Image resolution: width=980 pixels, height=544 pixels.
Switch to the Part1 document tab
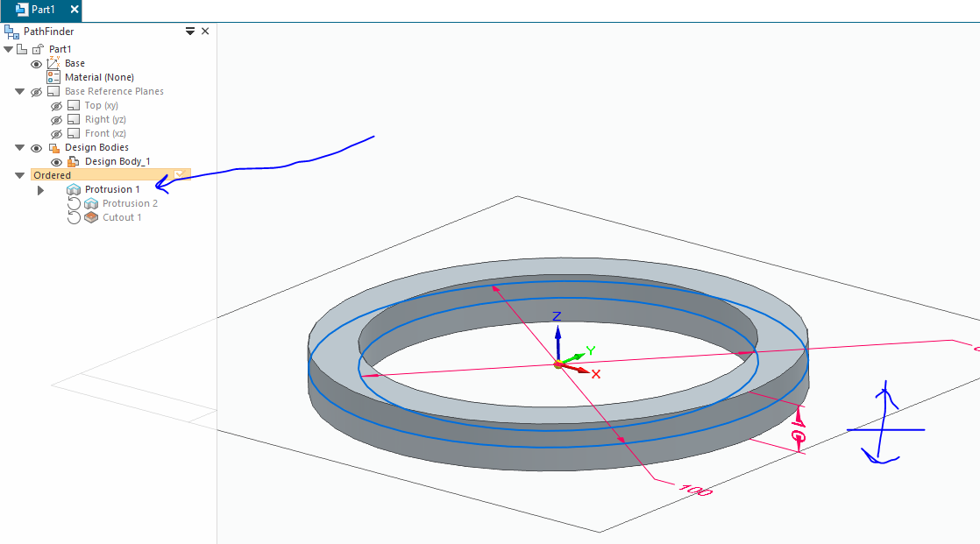pyautogui.click(x=43, y=10)
